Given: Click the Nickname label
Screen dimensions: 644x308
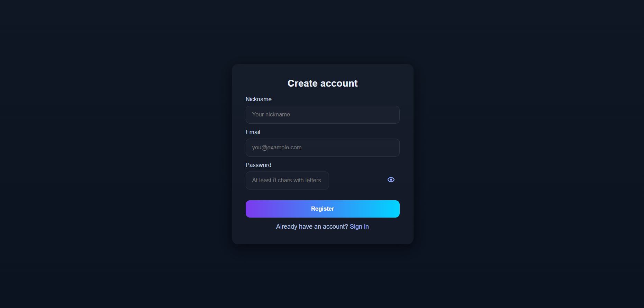Looking at the screenshot, I should [258, 99].
